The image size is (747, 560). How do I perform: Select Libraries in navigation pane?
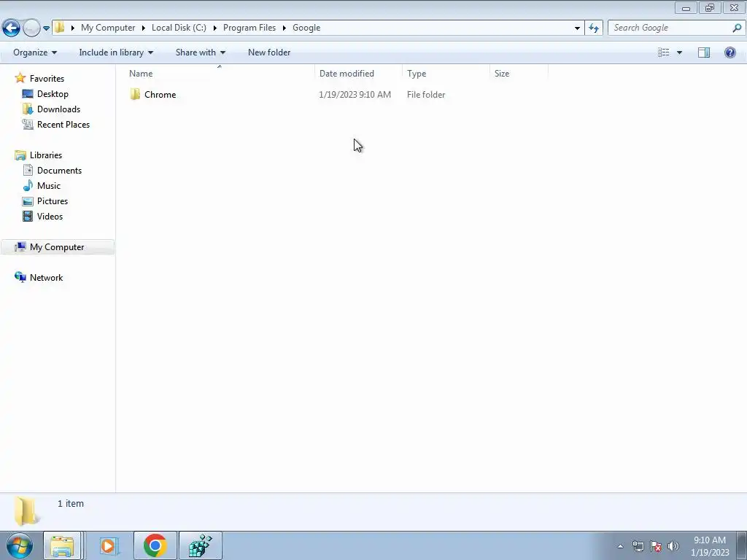point(46,155)
